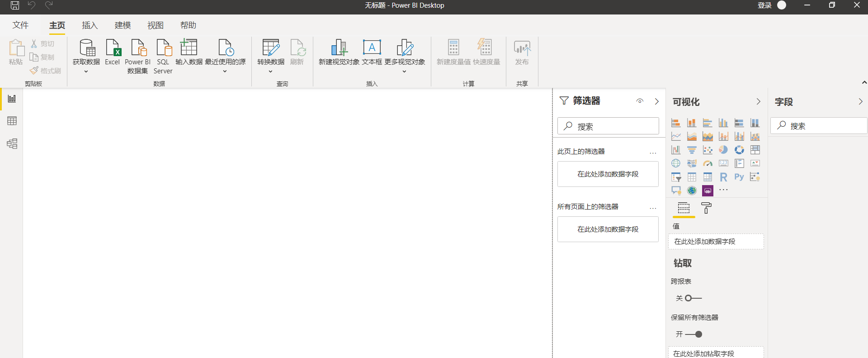Viewport: 868px width, 358px height.
Task: Collapse the 可视化 pane with its chevron
Action: tap(759, 102)
